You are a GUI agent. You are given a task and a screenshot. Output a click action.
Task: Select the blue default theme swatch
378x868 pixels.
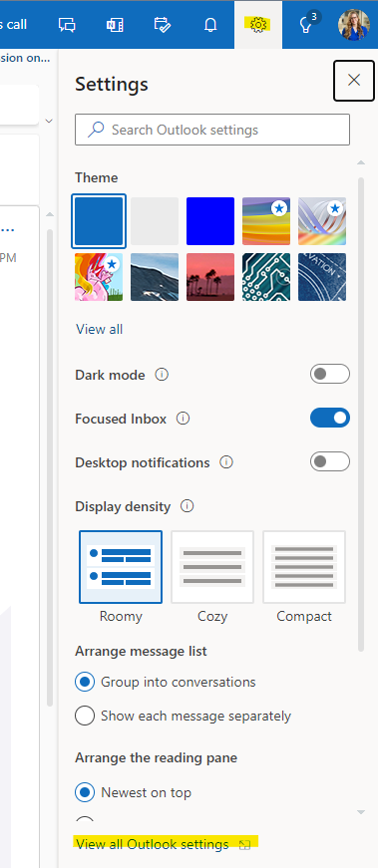[x=99, y=221]
